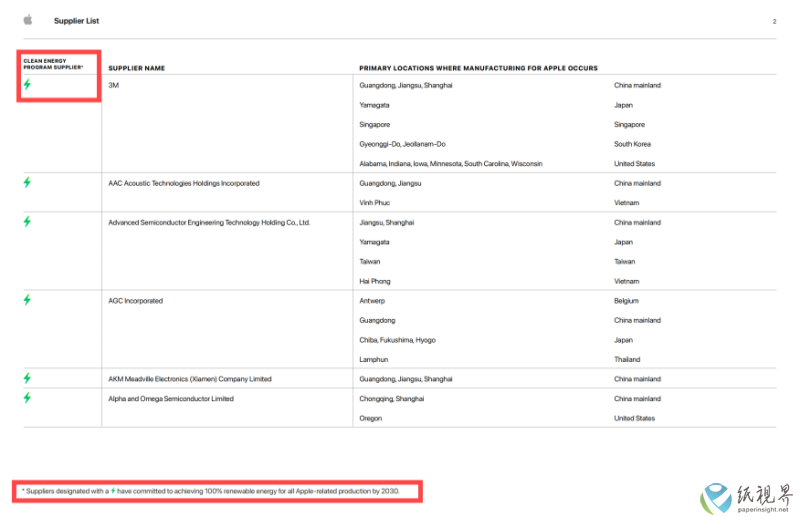Click the bolt icon for AGC Incorporated
The height and width of the screenshot is (517, 800).
[28, 300]
